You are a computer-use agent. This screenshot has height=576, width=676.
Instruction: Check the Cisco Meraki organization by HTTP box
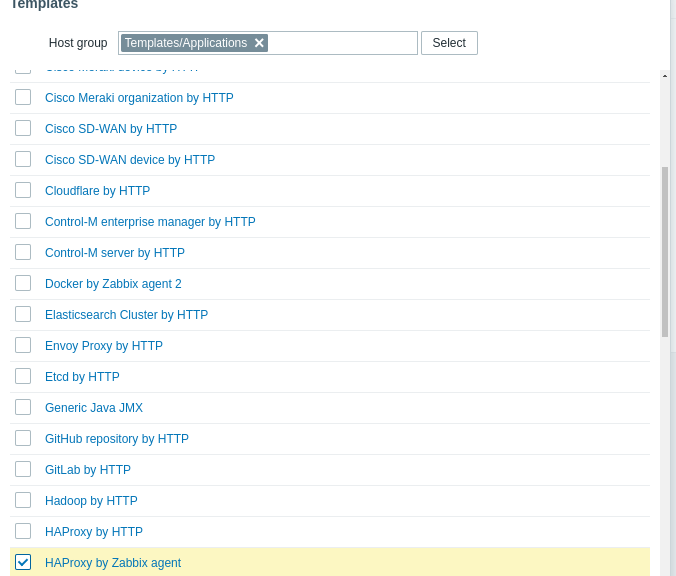coord(23,97)
